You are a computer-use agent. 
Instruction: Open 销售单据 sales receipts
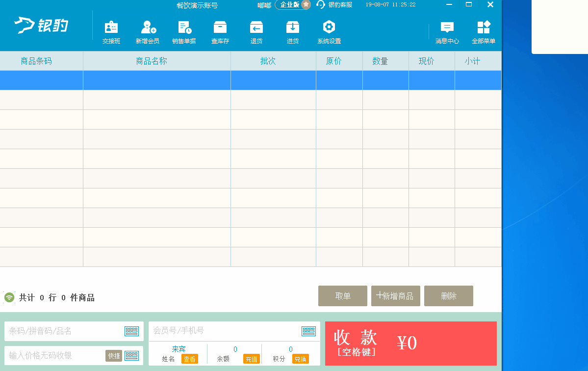click(184, 32)
